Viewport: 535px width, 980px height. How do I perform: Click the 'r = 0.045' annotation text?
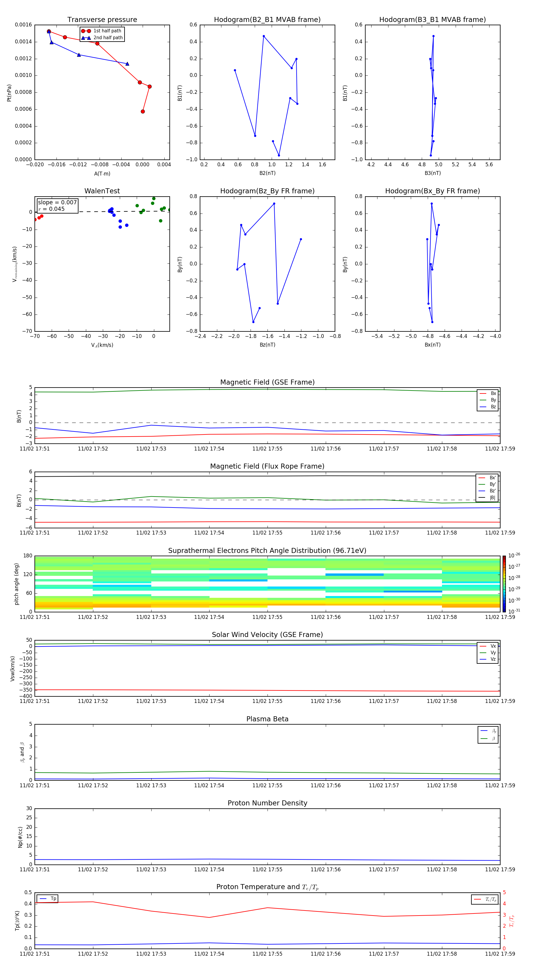coord(51,209)
